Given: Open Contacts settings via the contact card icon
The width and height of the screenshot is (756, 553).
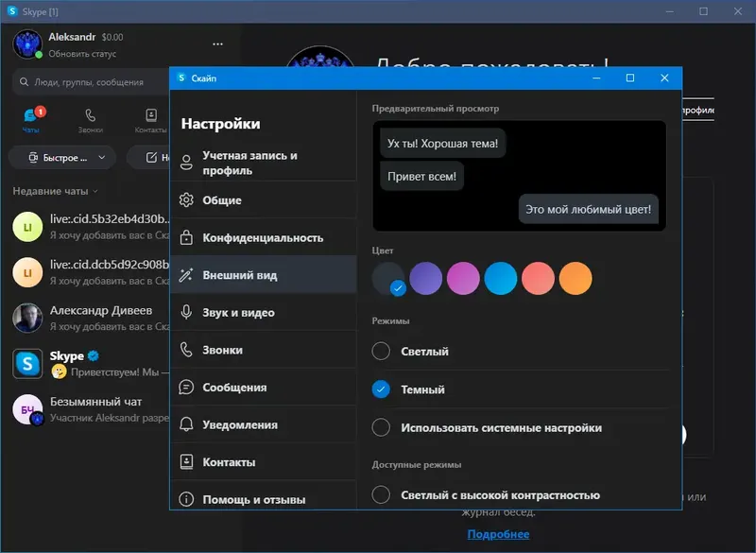Looking at the screenshot, I should (x=188, y=461).
